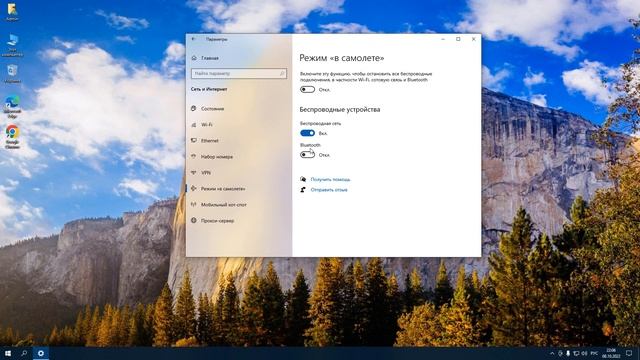Open the notification center icon

(629, 353)
